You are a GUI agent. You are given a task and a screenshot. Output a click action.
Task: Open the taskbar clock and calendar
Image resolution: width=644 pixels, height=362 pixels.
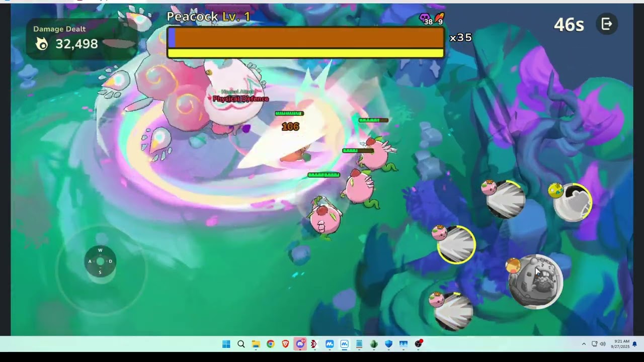620,344
